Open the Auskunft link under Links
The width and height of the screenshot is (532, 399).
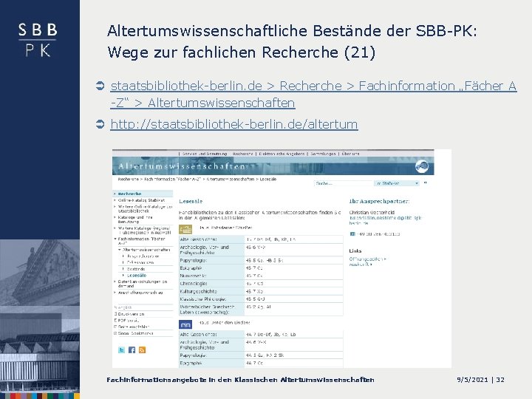tap(361, 264)
